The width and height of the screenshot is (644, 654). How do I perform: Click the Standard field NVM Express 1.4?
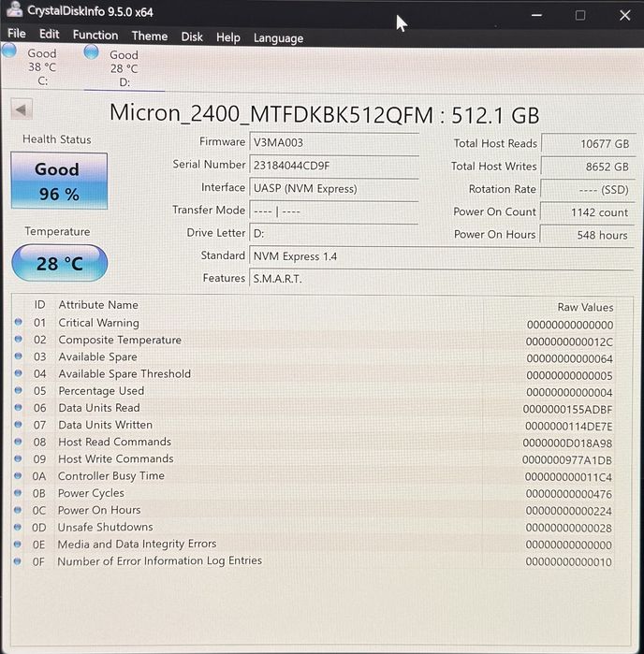[442, 256]
